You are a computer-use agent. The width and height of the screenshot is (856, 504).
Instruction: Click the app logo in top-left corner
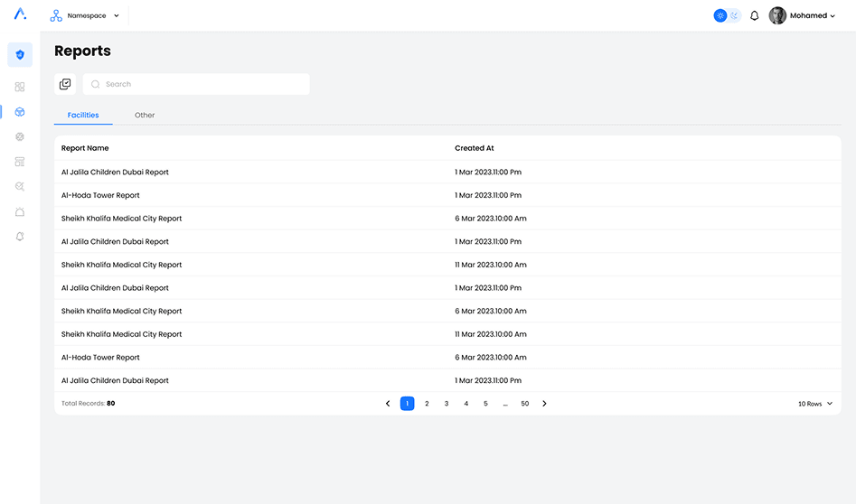click(20, 14)
